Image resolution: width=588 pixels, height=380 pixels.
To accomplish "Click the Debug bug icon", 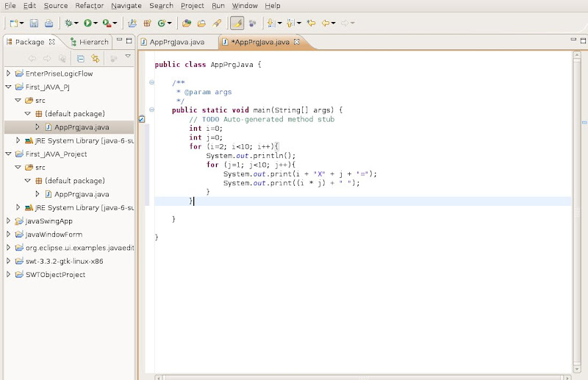I will tap(68, 24).
